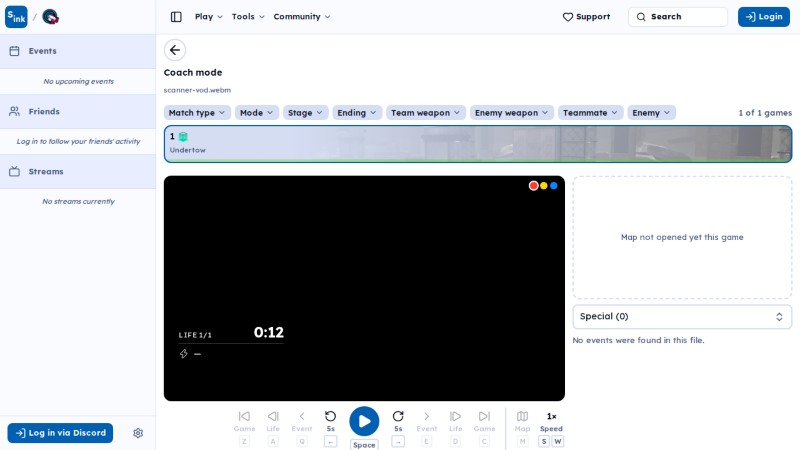Screen dimensions: 800x450
Task: Open Friends sidebar section
Action: 78,111
